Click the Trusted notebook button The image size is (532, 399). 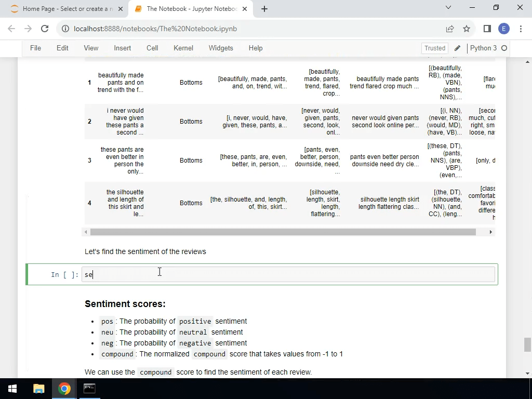click(434, 48)
